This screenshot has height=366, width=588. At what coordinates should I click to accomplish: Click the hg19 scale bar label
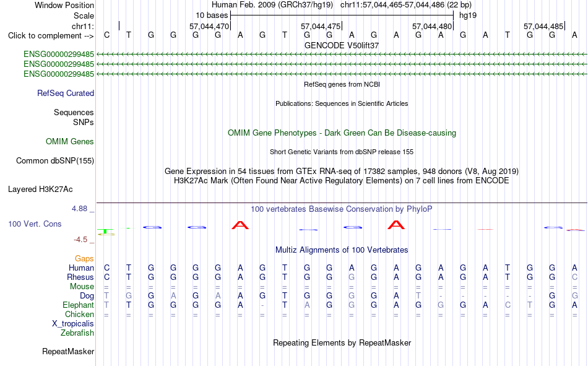coord(468,15)
